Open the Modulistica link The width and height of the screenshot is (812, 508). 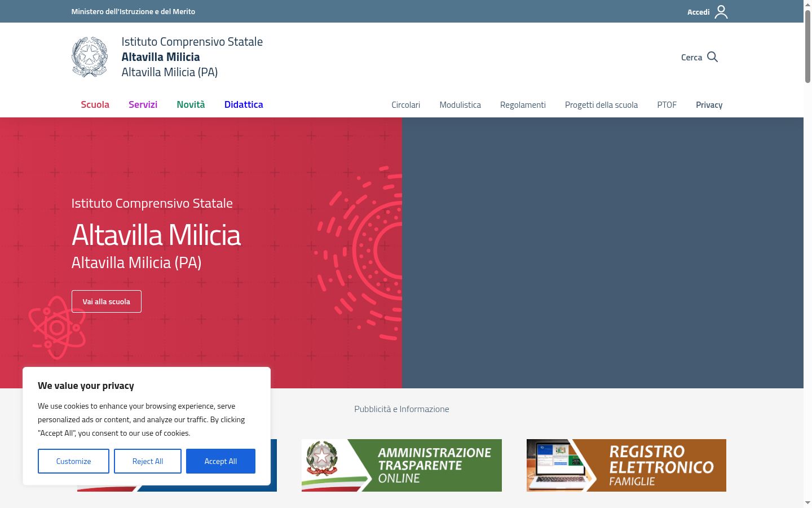460,105
